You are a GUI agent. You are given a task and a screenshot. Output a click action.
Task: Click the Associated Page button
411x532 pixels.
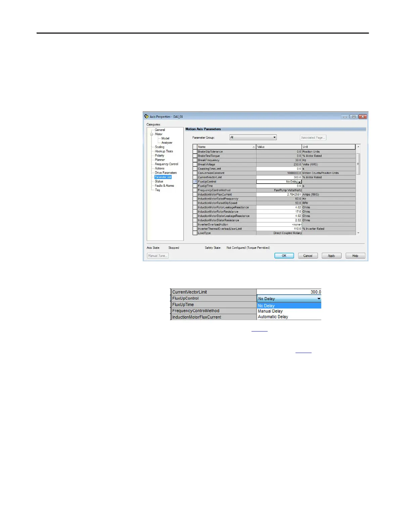pyautogui.click(x=313, y=138)
